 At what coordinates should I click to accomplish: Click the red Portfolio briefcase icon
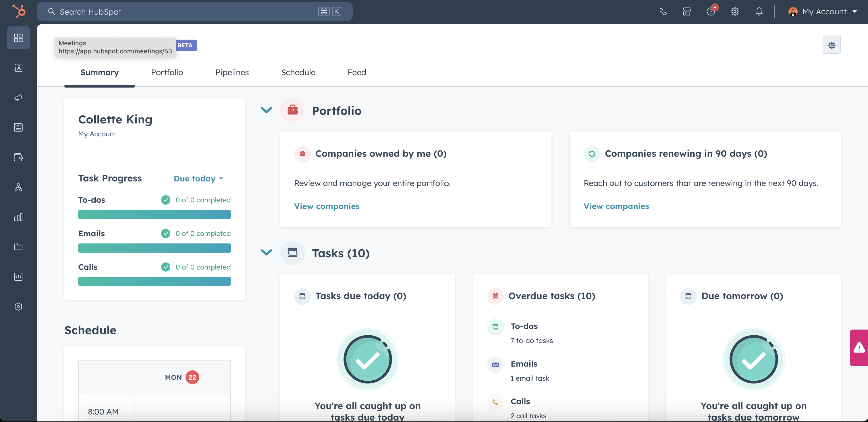tap(292, 110)
